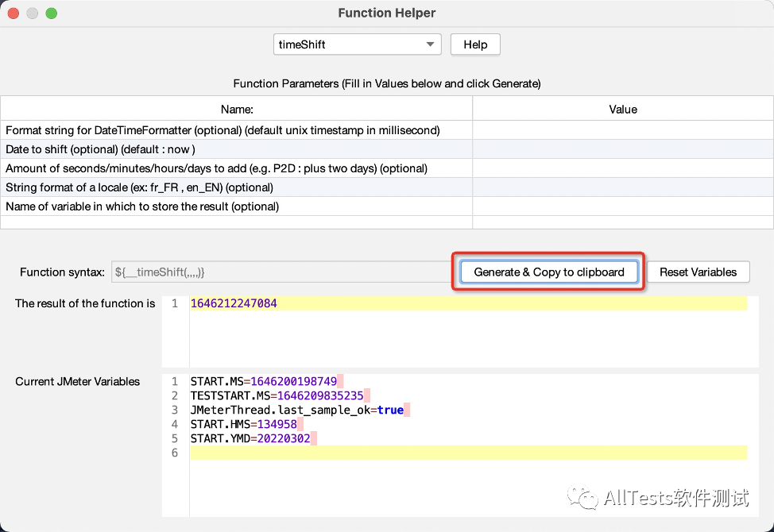Click the START.YMD=20220302 line

pos(250,438)
